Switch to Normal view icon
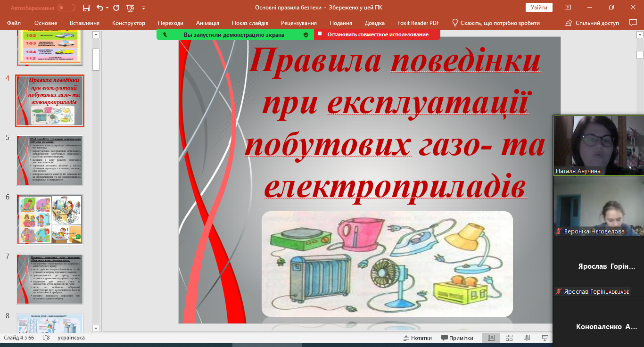The image size is (644, 347). (x=491, y=338)
